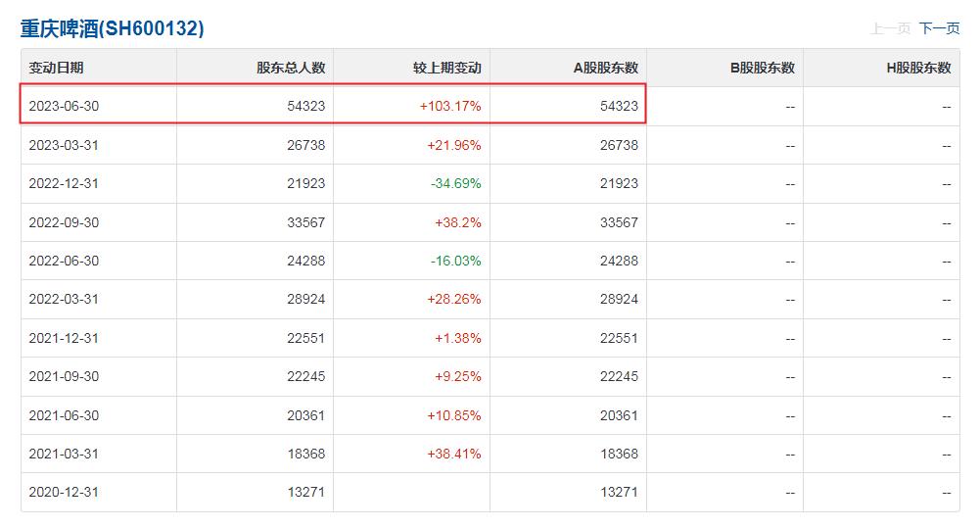The image size is (980, 528).
Task: Click 22551 in 股东总人数 column
Action: pos(306,338)
